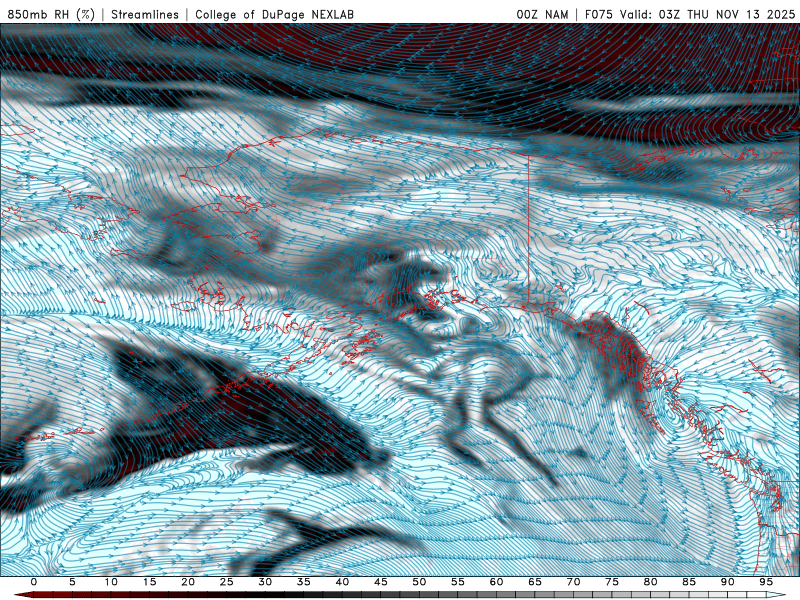Click the '80' color scale label
The image size is (800, 600).
[x=651, y=582]
